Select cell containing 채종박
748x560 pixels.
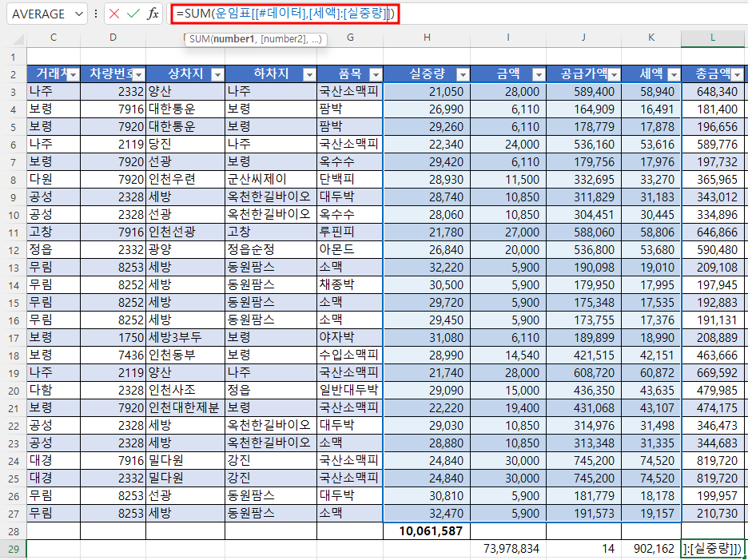350,285
